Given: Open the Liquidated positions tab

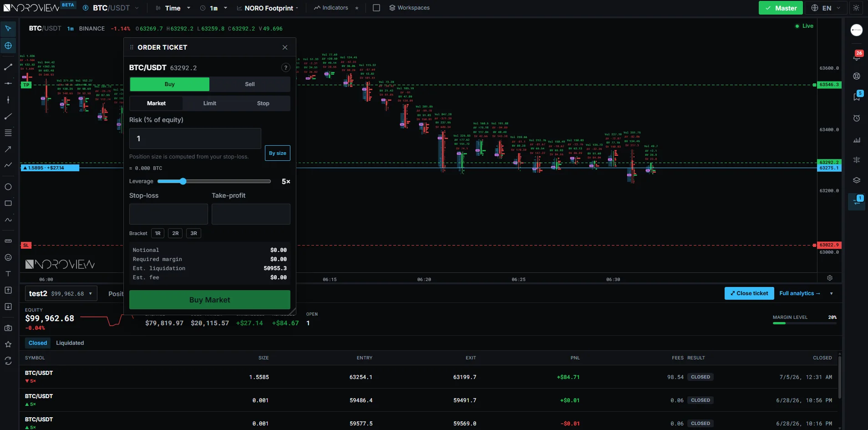Looking at the screenshot, I should 70,343.
